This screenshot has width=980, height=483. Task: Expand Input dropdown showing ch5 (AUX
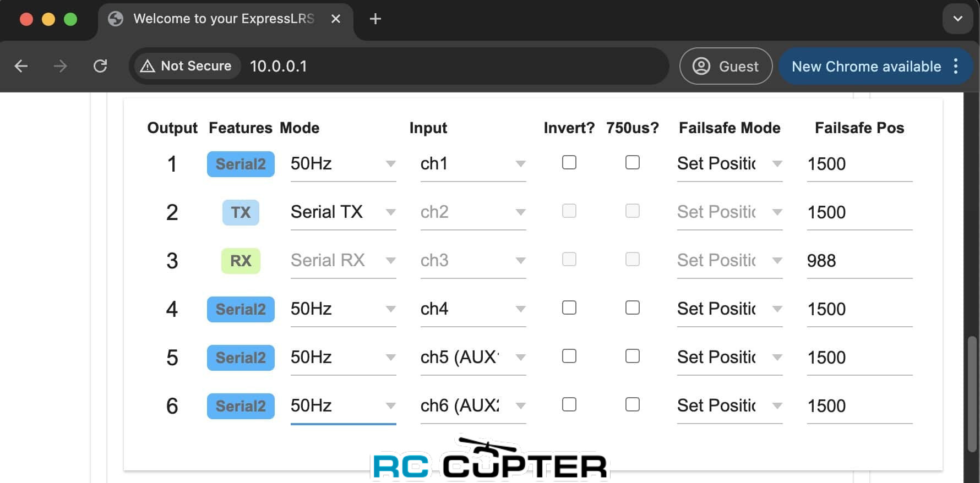472,358
